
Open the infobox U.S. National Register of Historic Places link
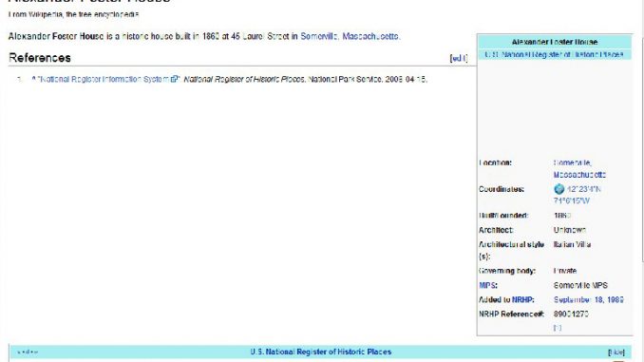(554, 54)
